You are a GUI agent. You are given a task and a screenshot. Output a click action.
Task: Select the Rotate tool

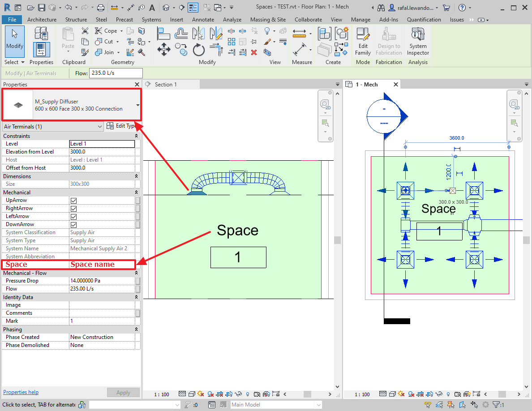point(198,50)
